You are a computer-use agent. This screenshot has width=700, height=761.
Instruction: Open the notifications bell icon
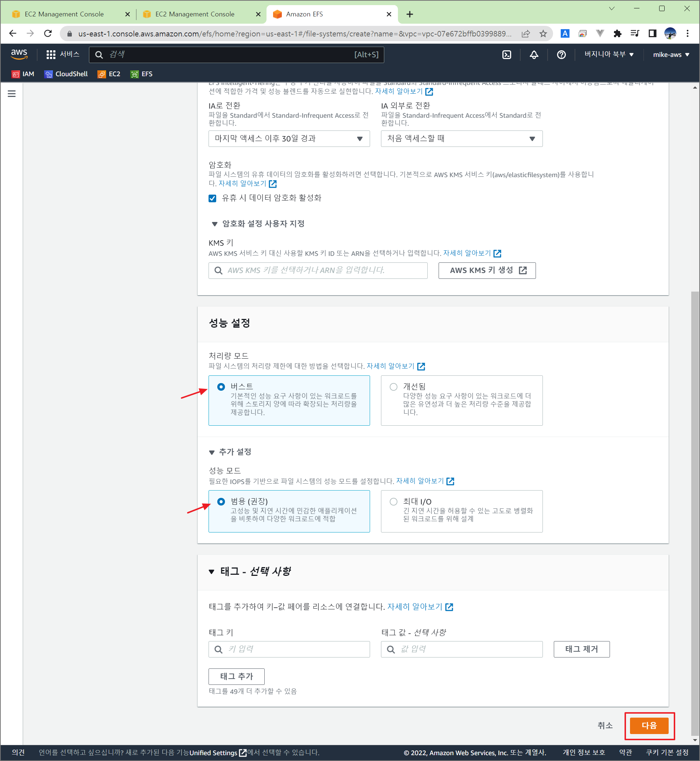point(534,55)
